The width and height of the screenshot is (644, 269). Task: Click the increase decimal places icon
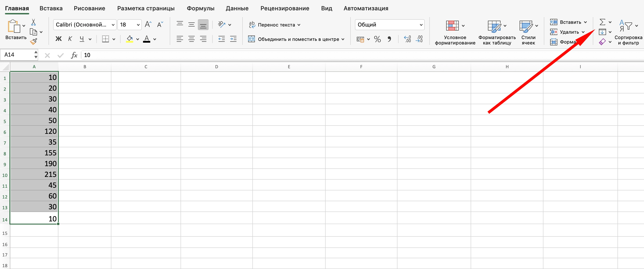click(407, 39)
